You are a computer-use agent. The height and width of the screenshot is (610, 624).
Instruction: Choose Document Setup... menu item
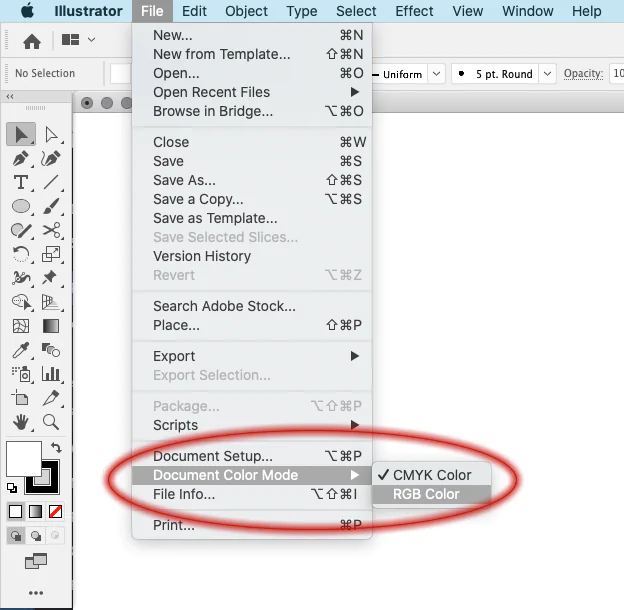point(252,456)
